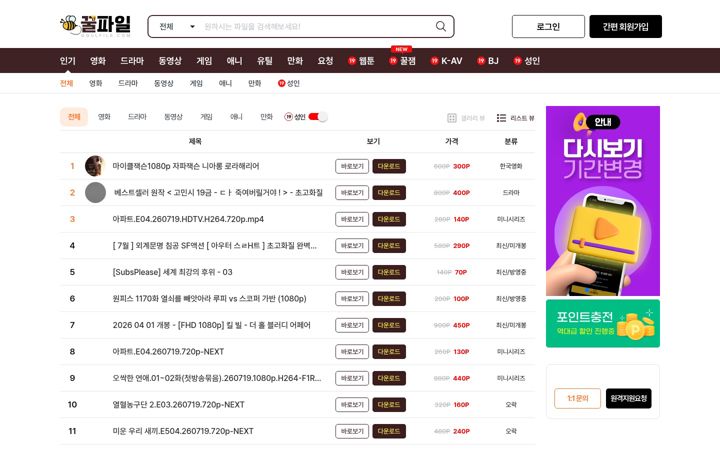Click the file search input field
This screenshot has width=720, height=450.
(x=317, y=27)
